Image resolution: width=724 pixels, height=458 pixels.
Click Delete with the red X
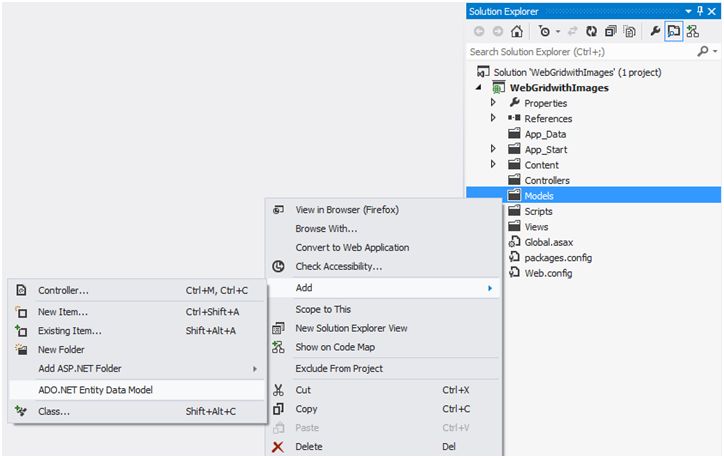tap(384, 447)
